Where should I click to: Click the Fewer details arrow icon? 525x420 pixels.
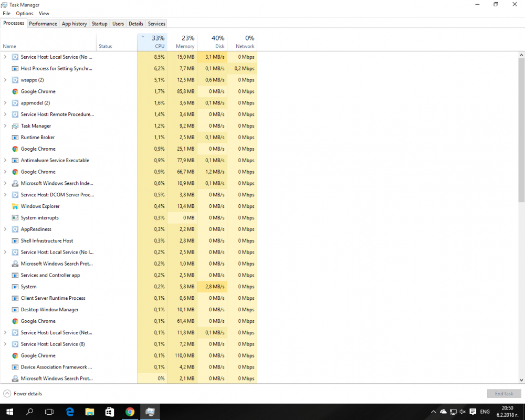pos(7,394)
